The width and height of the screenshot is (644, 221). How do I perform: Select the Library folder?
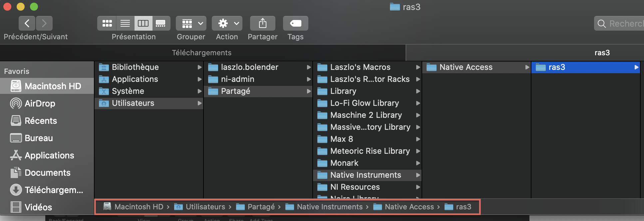point(367,91)
